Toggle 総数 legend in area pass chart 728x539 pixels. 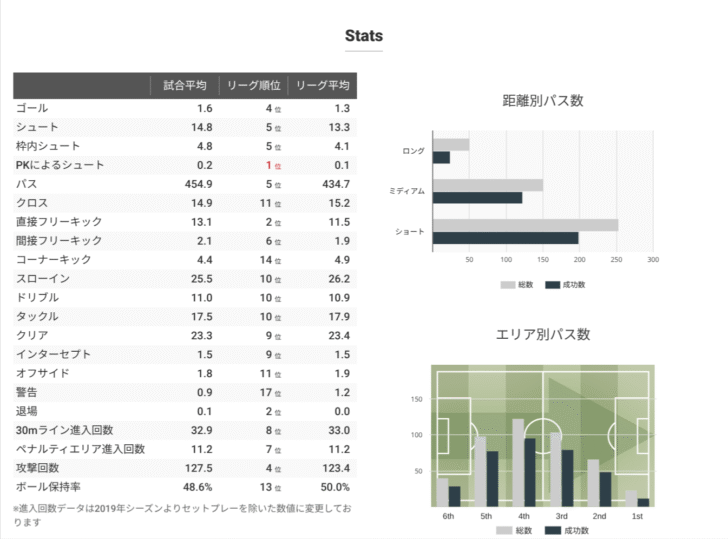[x=514, y=530]
